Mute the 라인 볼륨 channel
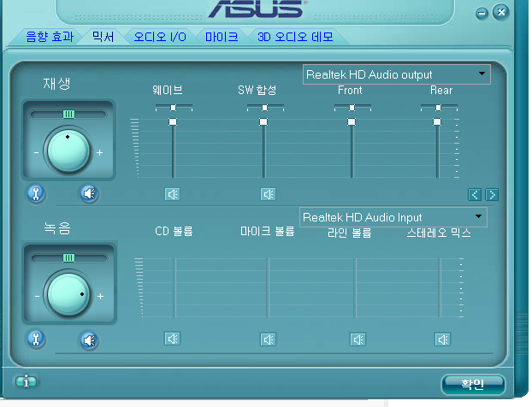 click(358, 339)
